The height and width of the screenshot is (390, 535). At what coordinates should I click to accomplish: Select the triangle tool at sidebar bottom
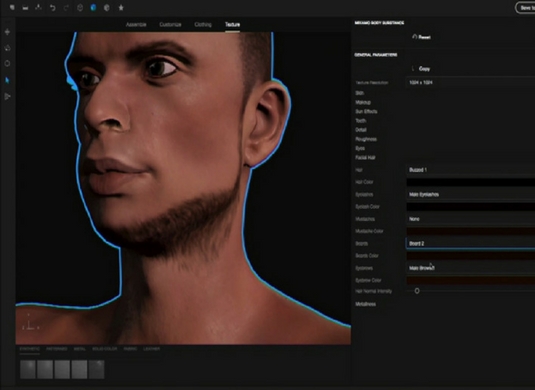(x=7, y=97)
